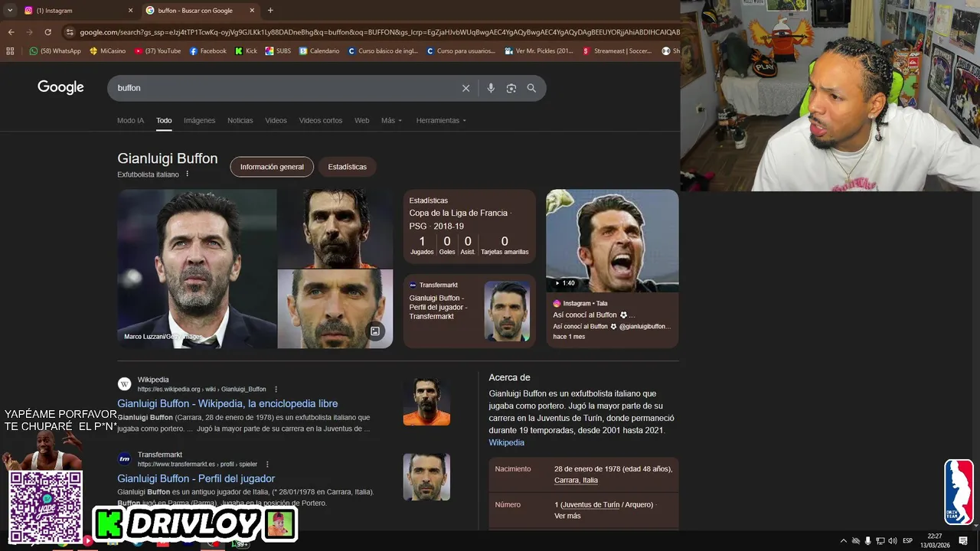The height and width of the screenshot is (551, 980).
Task: Open the top-right Buffon photo in the image grid
Action: point(335,228)
